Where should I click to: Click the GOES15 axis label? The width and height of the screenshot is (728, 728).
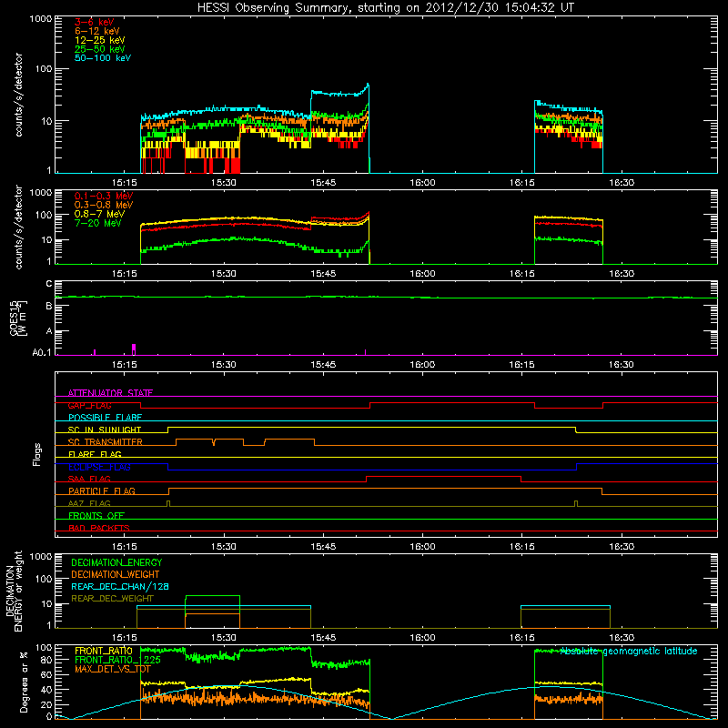point(14,318)
